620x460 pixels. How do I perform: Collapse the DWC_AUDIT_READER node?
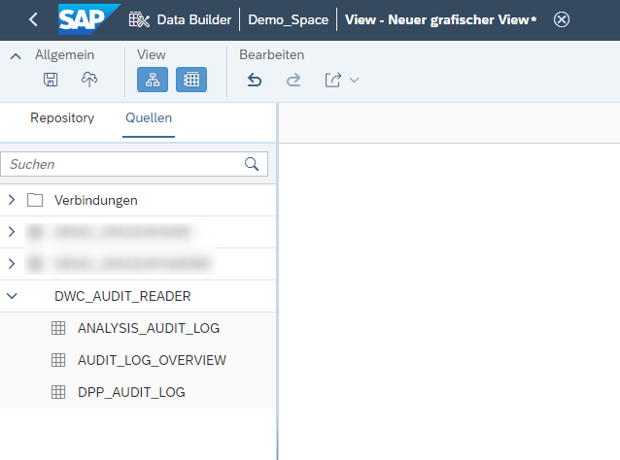click(12, 296)
